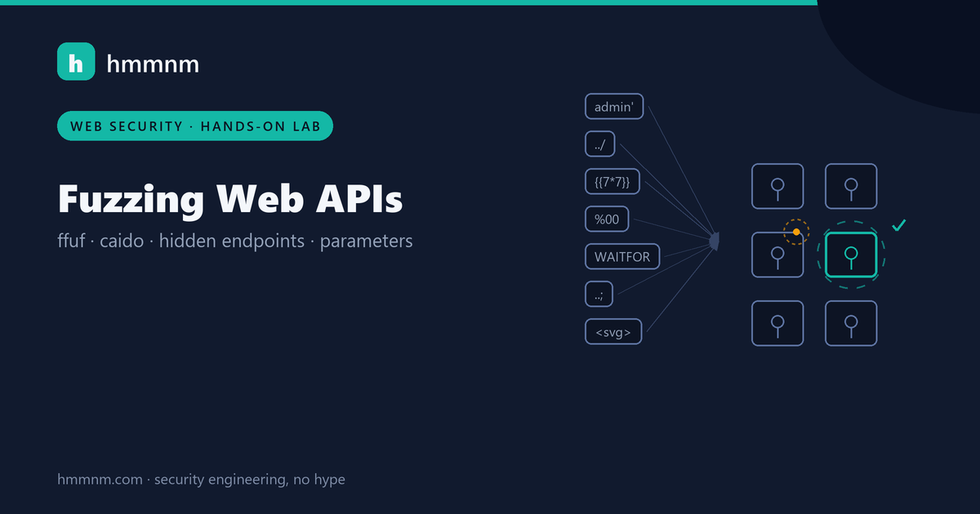Screen dimensions: 980x514
Task: Click the highlighted teal keyhole box
Action: 851,255
